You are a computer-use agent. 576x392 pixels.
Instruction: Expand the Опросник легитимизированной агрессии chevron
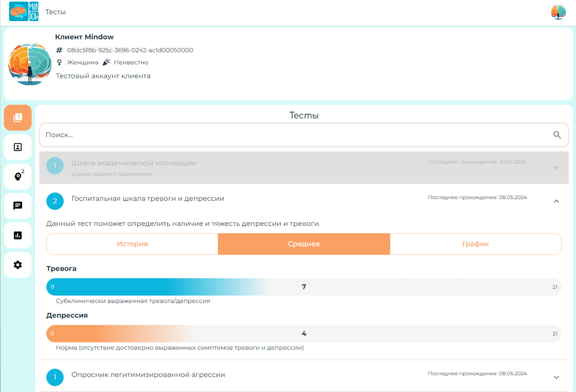pos(556,378)
